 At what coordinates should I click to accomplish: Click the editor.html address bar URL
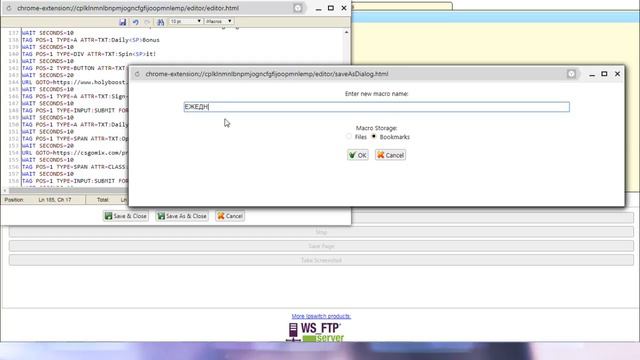tap(128, 8)
